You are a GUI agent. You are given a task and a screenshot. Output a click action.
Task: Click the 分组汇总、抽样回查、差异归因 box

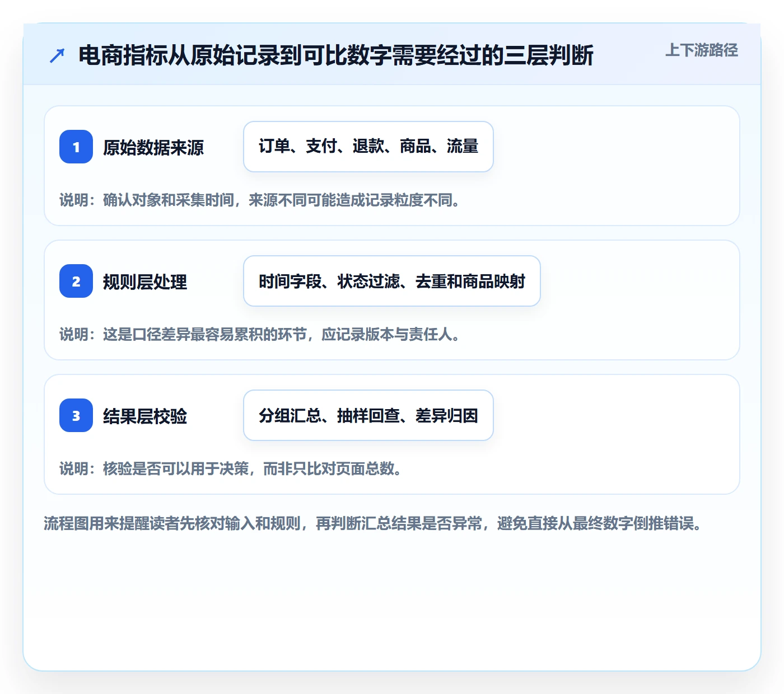[368, 415]
